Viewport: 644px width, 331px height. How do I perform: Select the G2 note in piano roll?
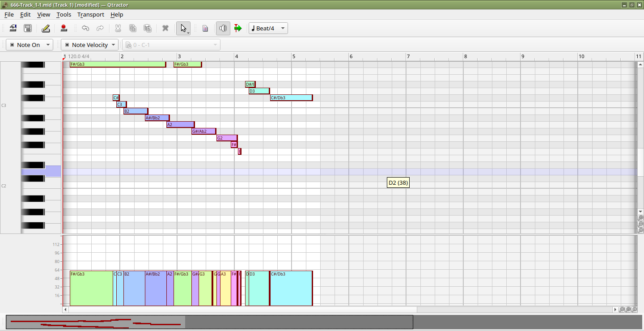(x=227, y=138)
